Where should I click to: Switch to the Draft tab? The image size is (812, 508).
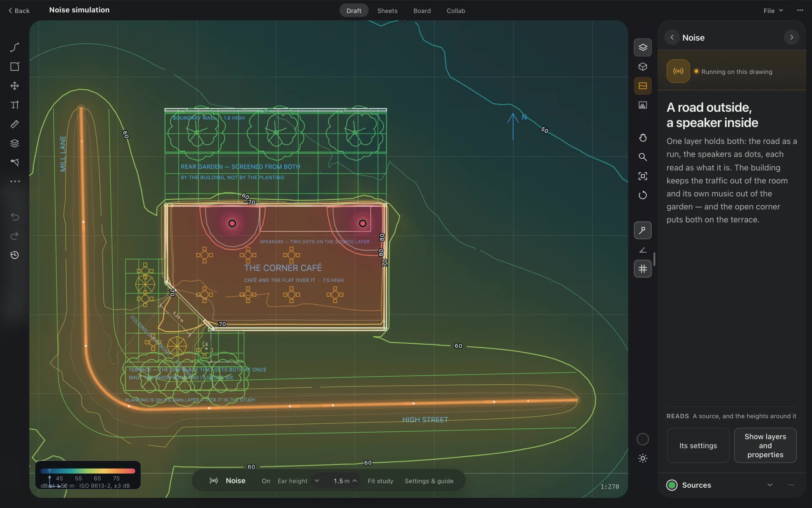pyautogui.click(x=354, y=11)
